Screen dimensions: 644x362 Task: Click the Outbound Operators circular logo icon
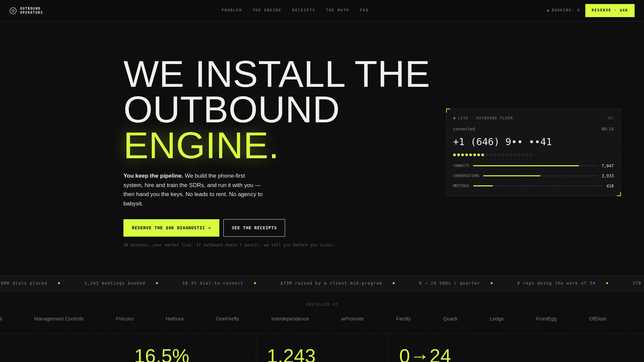[x=13, y=11]
